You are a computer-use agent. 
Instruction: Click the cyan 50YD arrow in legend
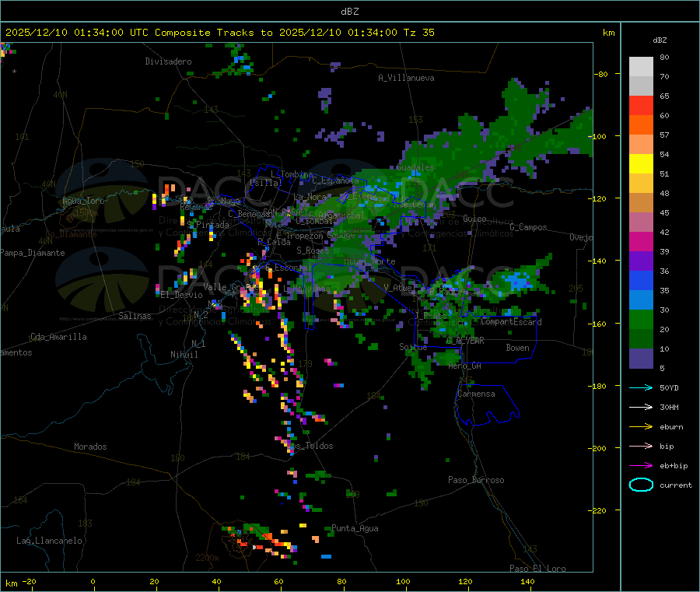[x=641, y=387]
